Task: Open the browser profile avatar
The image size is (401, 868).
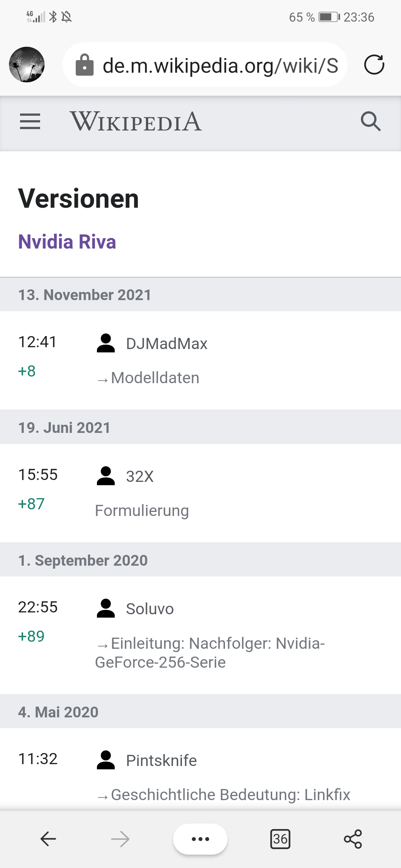Action: click(x=27, y=65)
